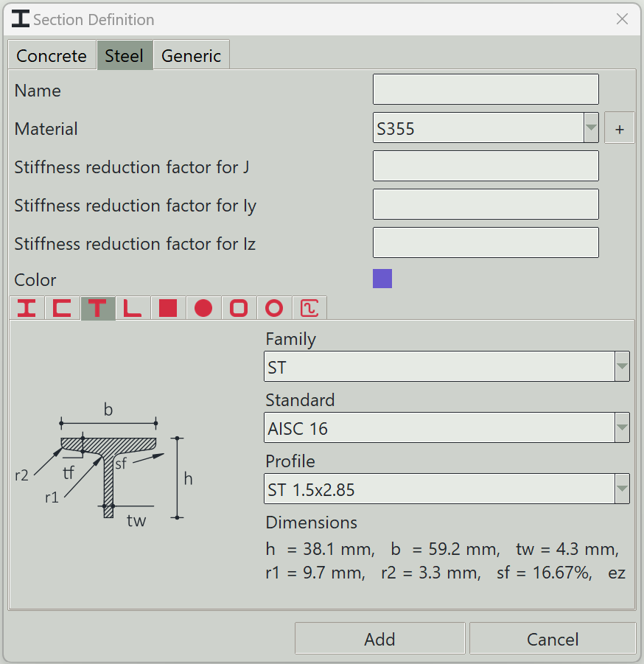Close the Section Definition dialog

(622, 19)
